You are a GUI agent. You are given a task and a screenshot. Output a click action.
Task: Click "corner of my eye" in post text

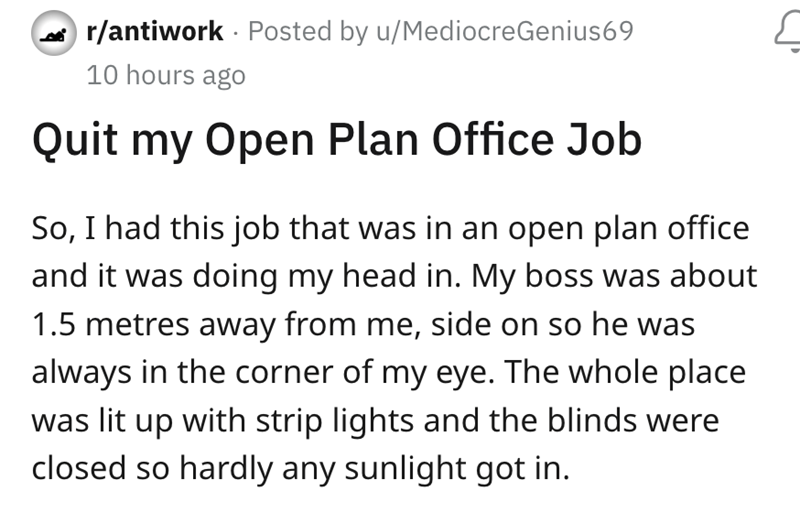point(378,371)
